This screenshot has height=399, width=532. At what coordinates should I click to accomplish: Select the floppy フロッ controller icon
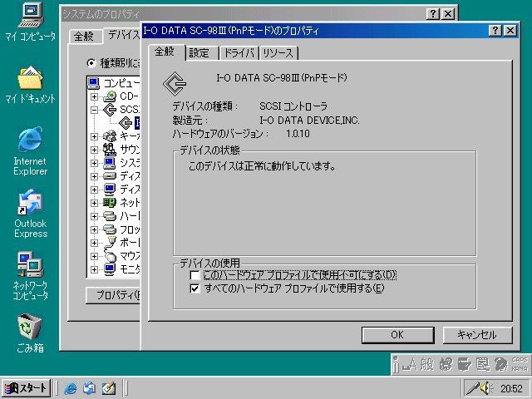coord(110,229)
